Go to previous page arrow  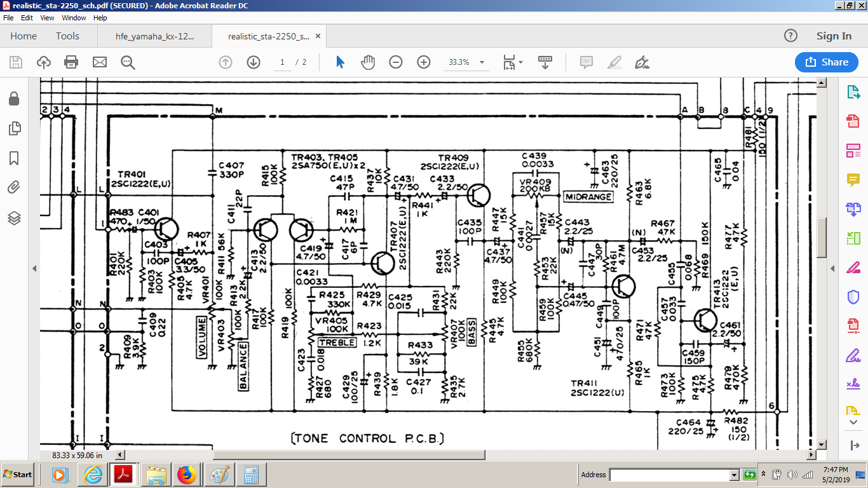pos(226,62)
